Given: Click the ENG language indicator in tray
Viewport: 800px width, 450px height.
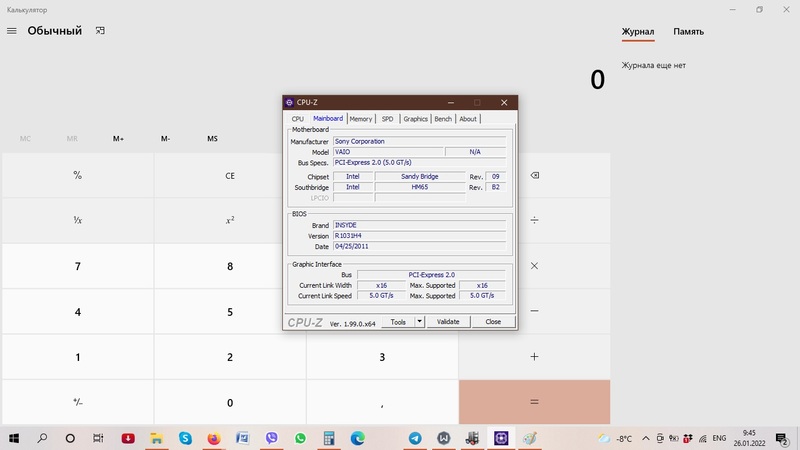Looking at the screenshot, I should [718, 439].
